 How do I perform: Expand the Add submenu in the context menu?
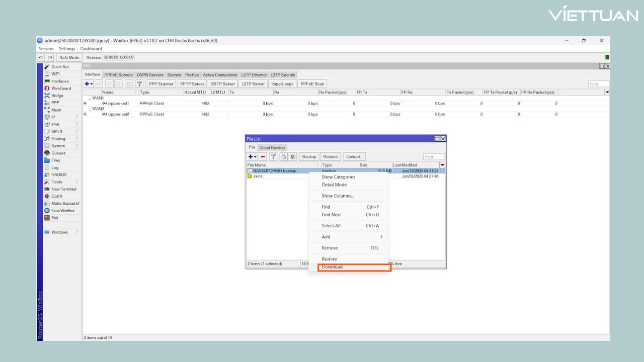(352, 237)
